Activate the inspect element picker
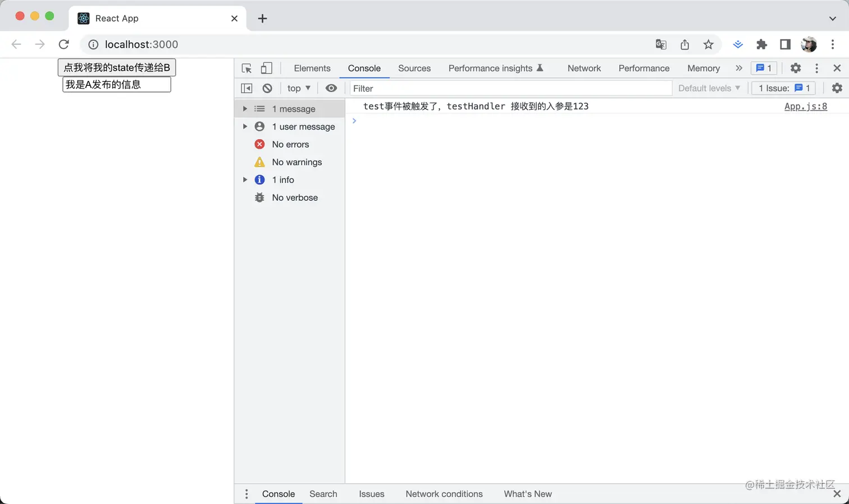849x504 pixels. [x=247, y=68]
